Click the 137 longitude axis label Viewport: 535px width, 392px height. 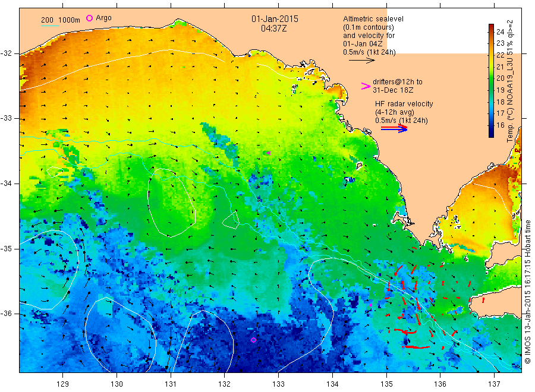[494, 384]
